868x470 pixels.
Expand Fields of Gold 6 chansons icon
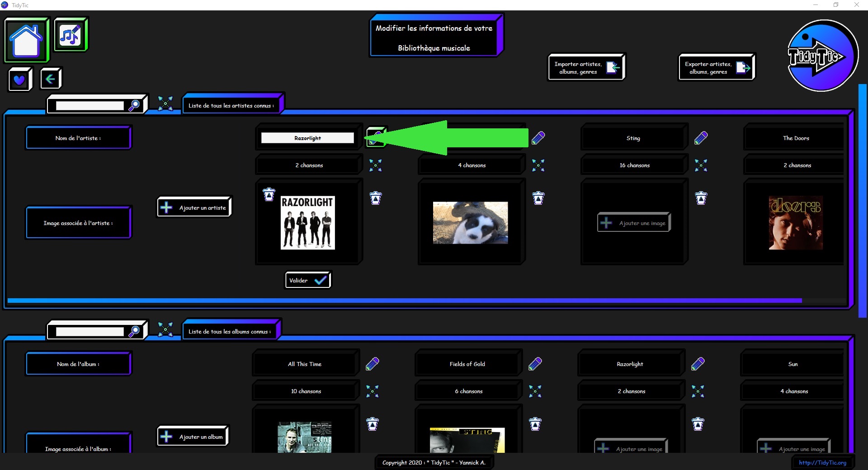535,391
